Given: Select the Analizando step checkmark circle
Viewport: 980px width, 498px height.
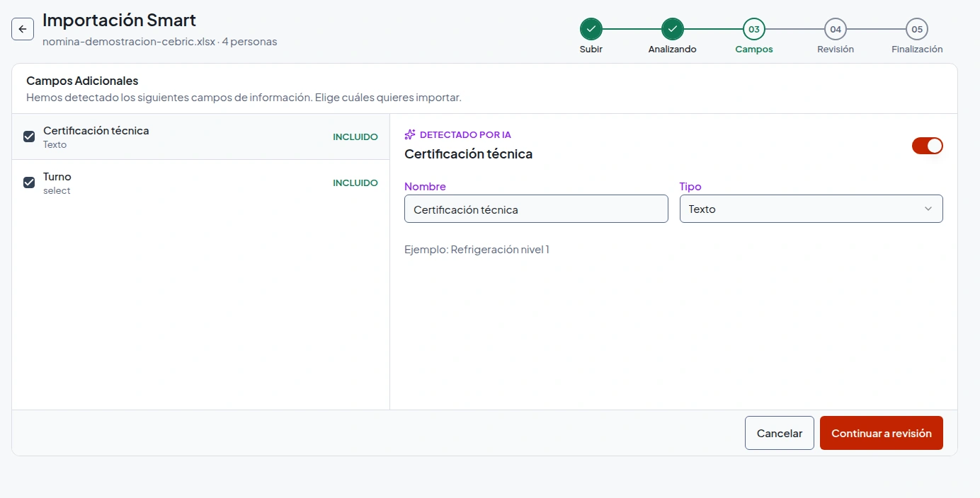Looking at the screenshot, I should pyautogui.click(x=673, y=29).
